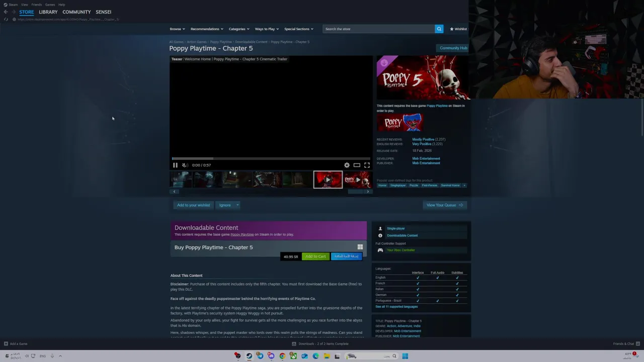644x362 pixels.
Task: Expand the Categories dropdown
Action: [239, 29]
